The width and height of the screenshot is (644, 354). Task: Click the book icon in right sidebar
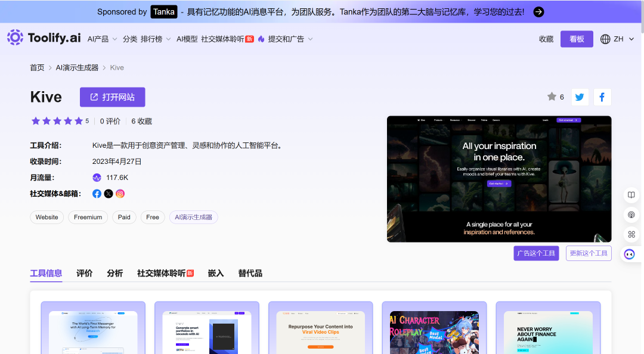(631, 195)
